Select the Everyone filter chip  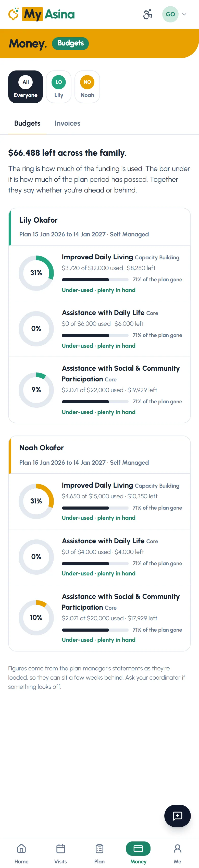point(26,87)
